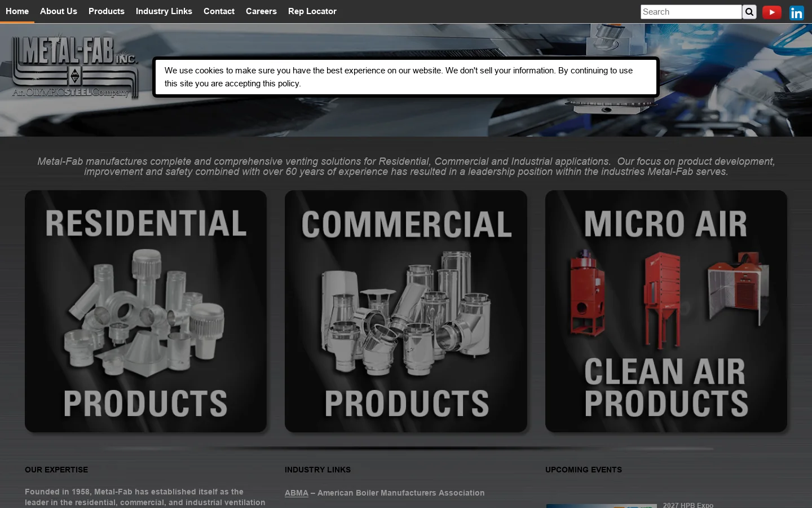Click the cookie policy notice text
This screenshot has width=812, height=508.
point(399,77)
